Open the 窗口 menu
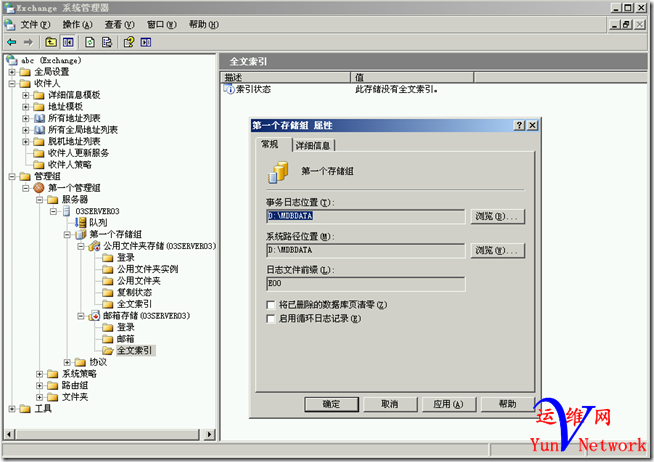 pyautogui.click(x=162, y=25)
